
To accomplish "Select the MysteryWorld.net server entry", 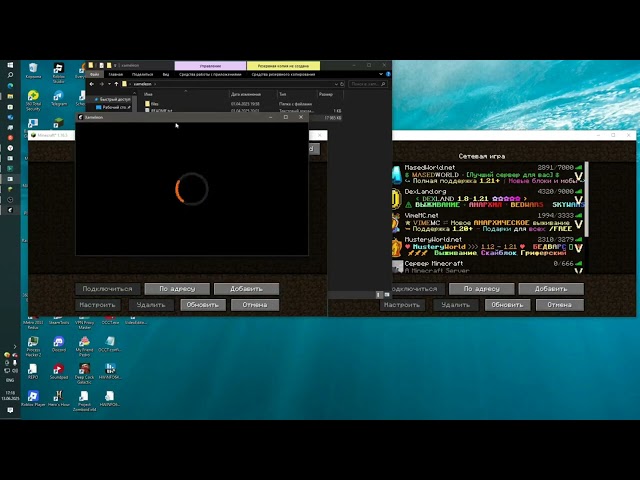I will pos(488,246).
